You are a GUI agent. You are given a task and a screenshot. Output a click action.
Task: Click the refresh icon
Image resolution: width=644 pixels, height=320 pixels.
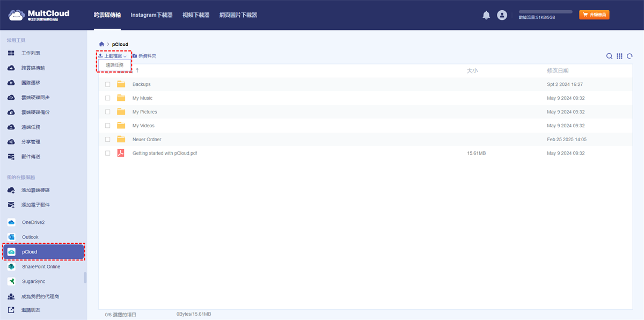[630, 56]
